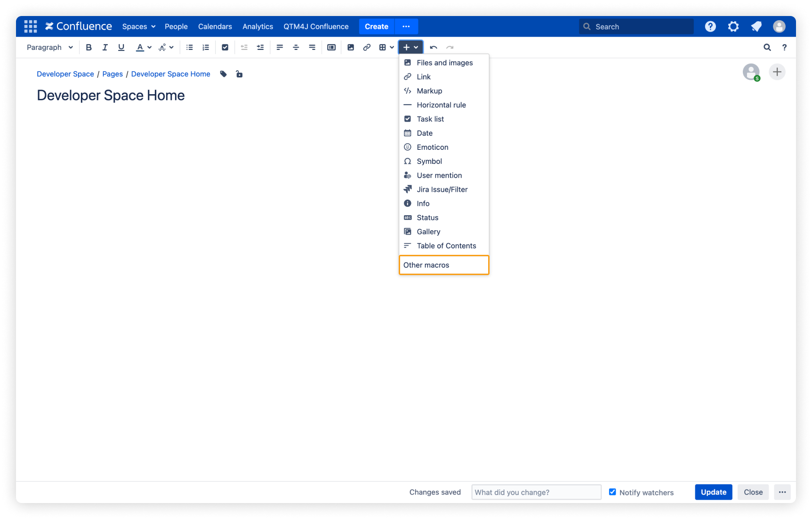This screenshot has width=812, height=520.
Task: Click the redo arrow
Action: pos(450,47)
